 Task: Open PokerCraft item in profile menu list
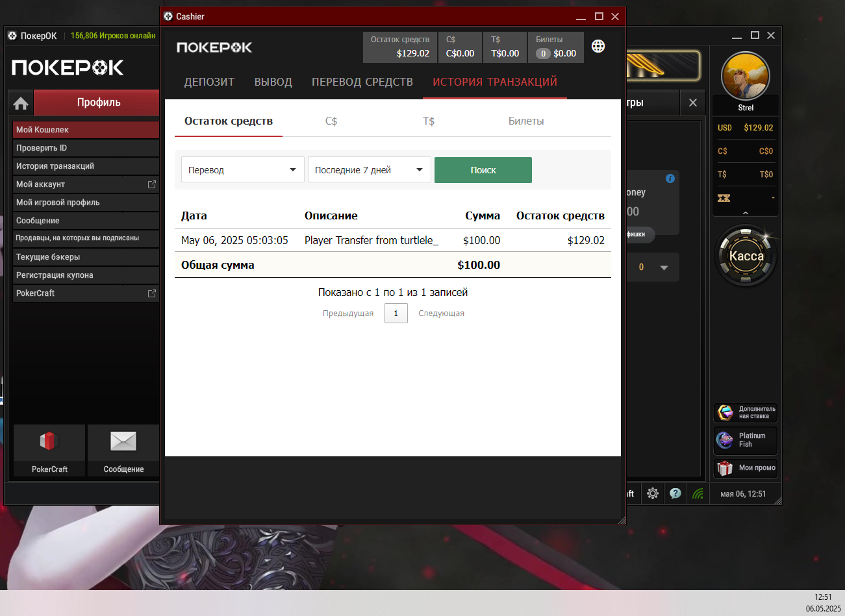86,293
